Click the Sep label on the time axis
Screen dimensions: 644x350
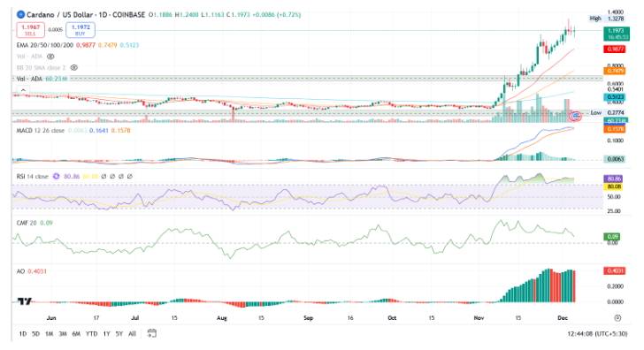pos(308,318)
